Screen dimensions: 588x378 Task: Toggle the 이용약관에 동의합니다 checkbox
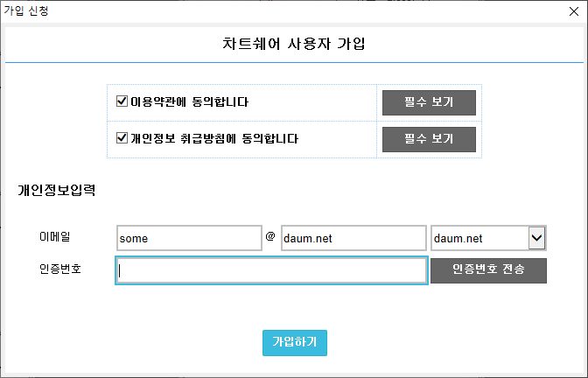coord(122,101)
